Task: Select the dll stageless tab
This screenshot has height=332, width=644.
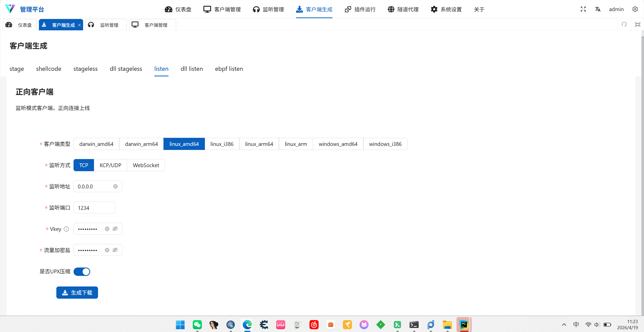Action: 126,69
